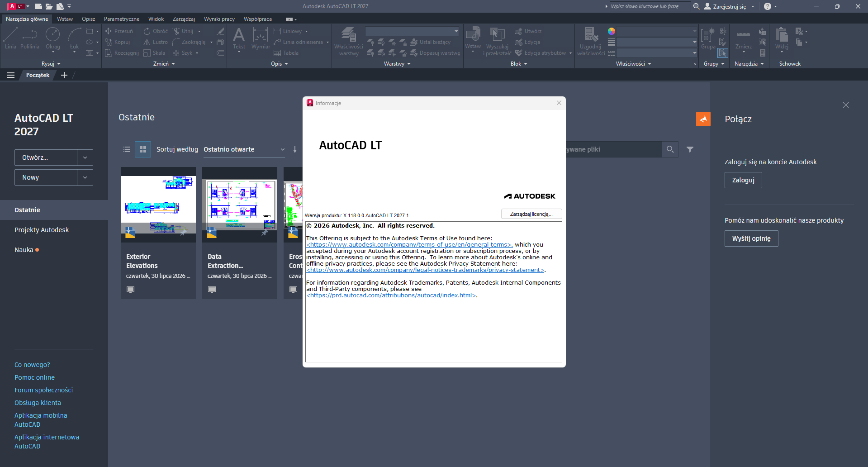Screen dimensions: 868x467
Task: Use the Zaokrąglij fillet tool
Action: 189,42
